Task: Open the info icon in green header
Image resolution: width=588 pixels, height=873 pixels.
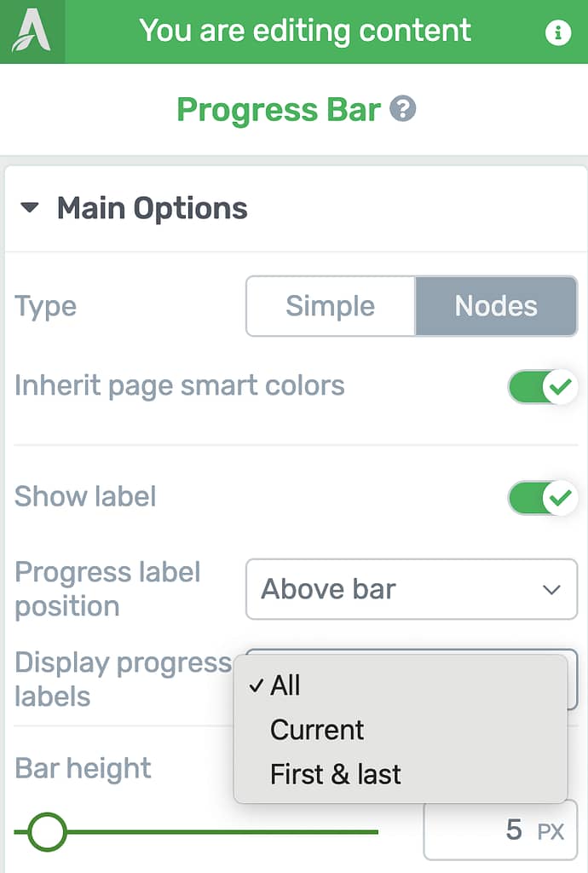Action: point(557,32)
